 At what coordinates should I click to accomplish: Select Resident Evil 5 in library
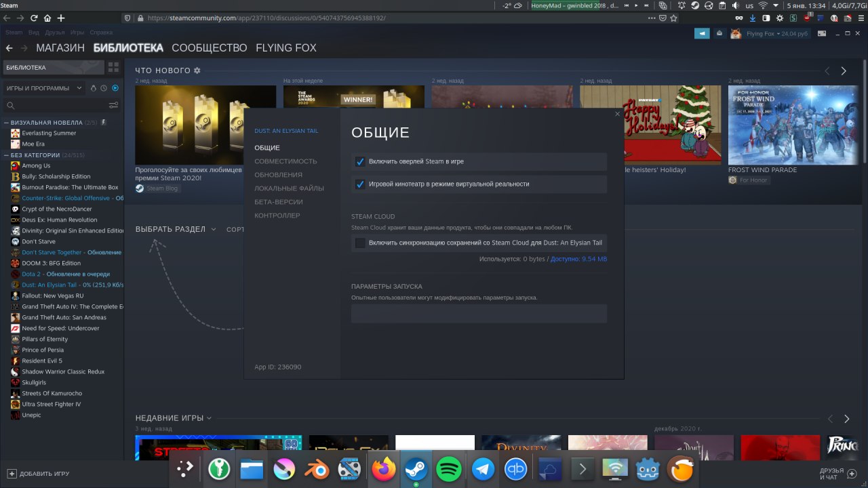click(x=42, y=361)
